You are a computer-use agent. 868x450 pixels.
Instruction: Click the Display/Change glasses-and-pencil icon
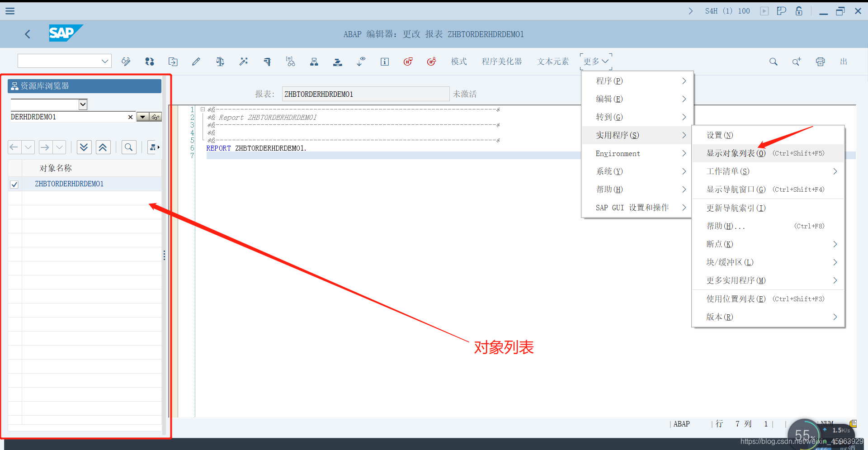(126, 62)
